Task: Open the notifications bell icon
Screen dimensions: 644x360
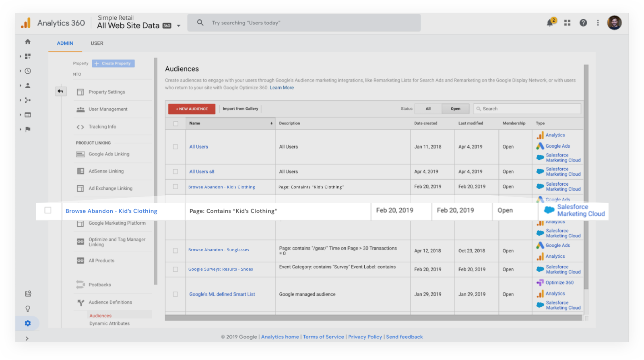Action: (550, 23)
